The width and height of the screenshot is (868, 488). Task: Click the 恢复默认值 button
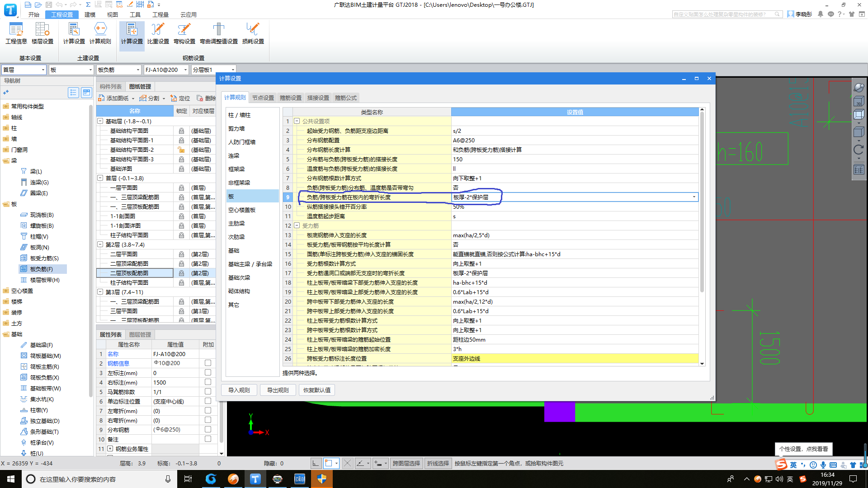pos(316,390)
